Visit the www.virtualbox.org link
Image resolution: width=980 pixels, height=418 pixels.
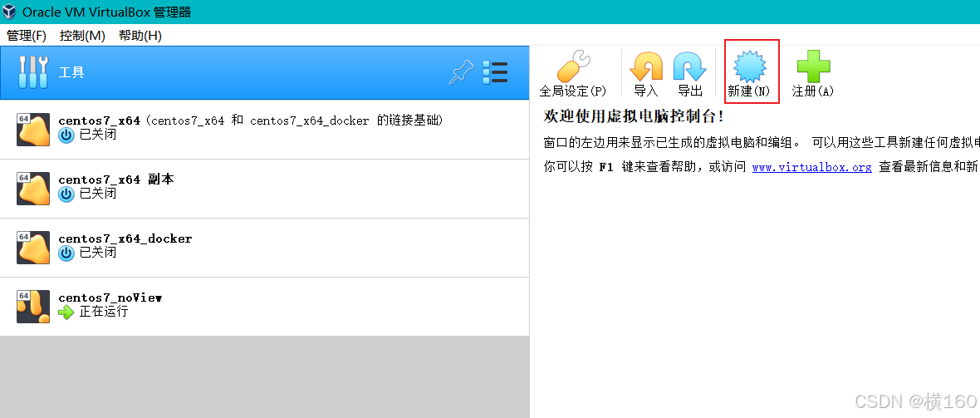pos(812,167)
